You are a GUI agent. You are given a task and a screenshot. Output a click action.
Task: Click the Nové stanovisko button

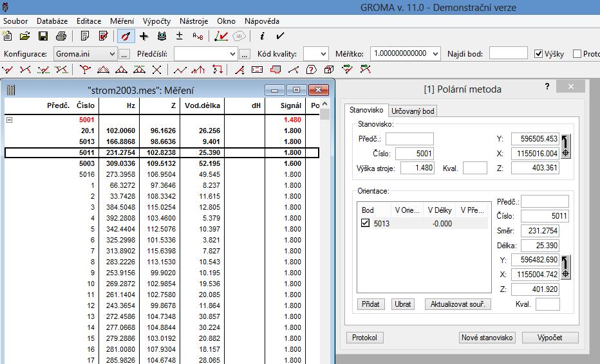click(487, 337)
